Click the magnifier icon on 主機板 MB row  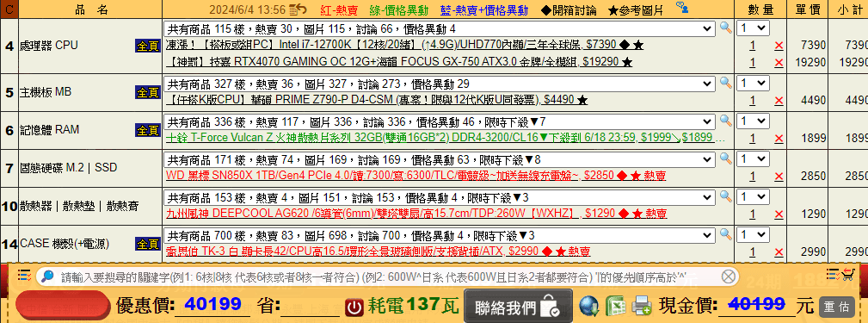pos(725,83)
